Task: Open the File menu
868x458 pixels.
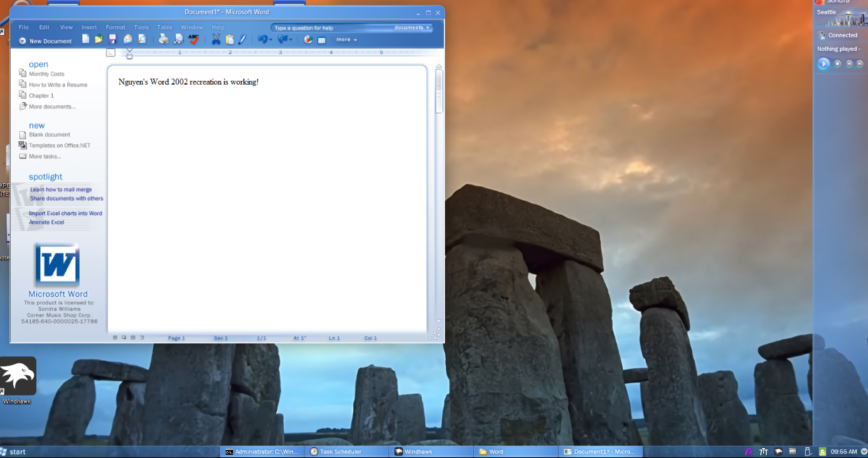Action: pos(24,28)
